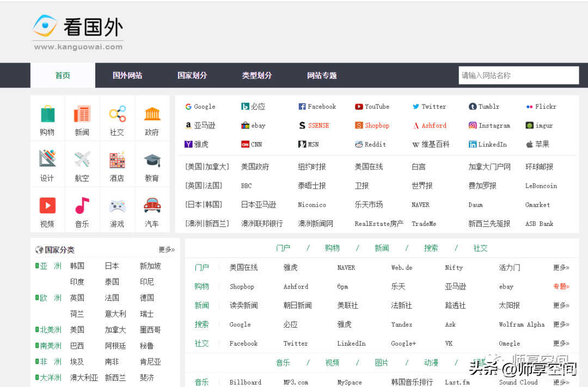The width and height of the screenshot is (588, 387).
Task: Open the 航空 airplane category icon
Action: click(82, 159)
